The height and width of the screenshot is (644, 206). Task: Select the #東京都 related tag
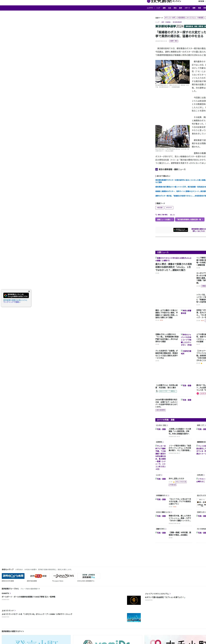(x=160, y=208)
